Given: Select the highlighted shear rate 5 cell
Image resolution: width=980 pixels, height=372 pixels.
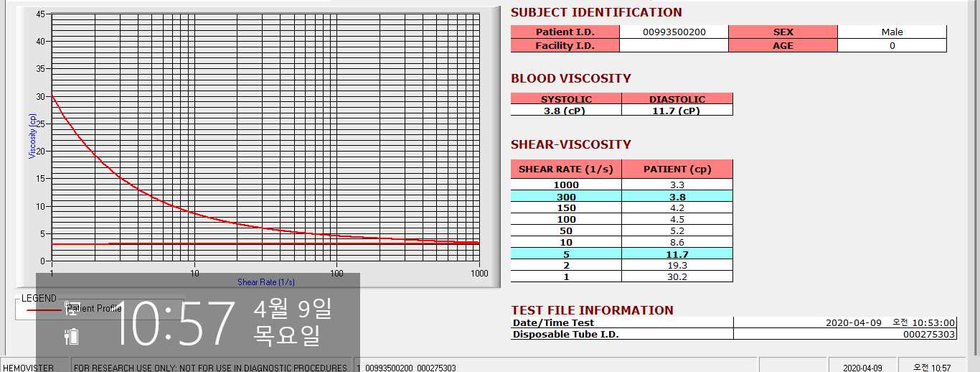Looking at the screenshot, I should pyautogui.click(x=566, y=254).
